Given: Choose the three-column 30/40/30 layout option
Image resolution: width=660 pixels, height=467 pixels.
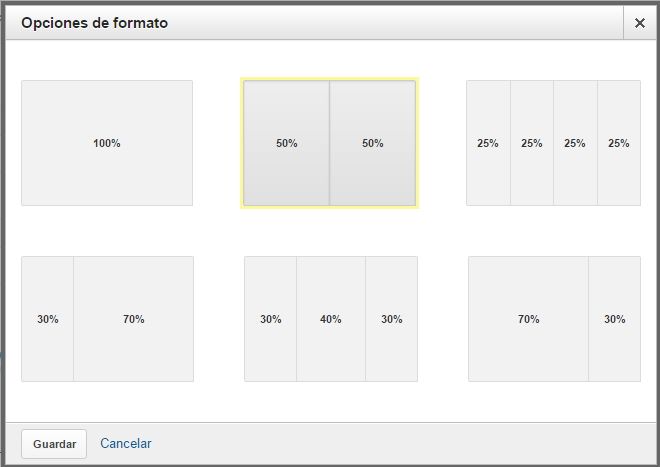Looking at the screenshot, I should pyautogui.click(x=331, y=319).
